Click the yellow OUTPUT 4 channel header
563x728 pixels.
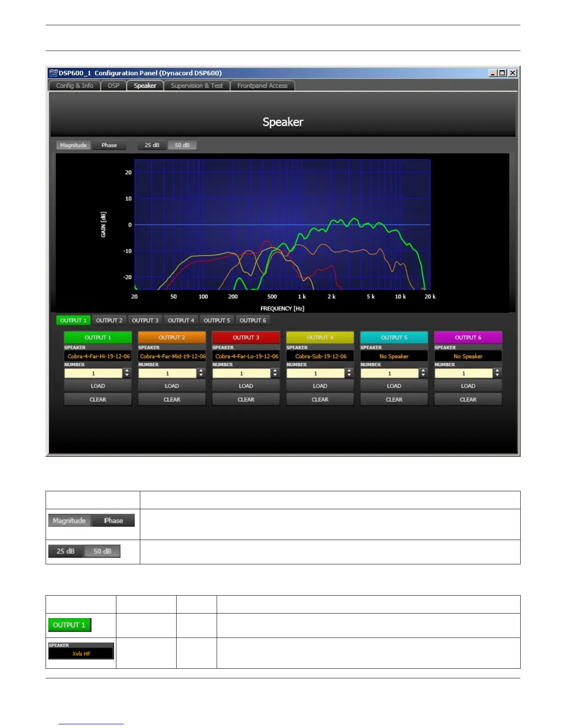pos(320,337)
